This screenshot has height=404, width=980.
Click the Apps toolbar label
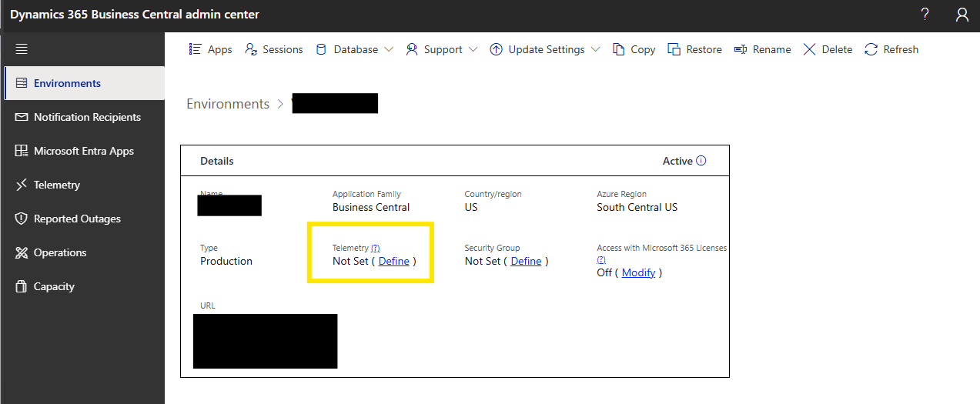220,49
